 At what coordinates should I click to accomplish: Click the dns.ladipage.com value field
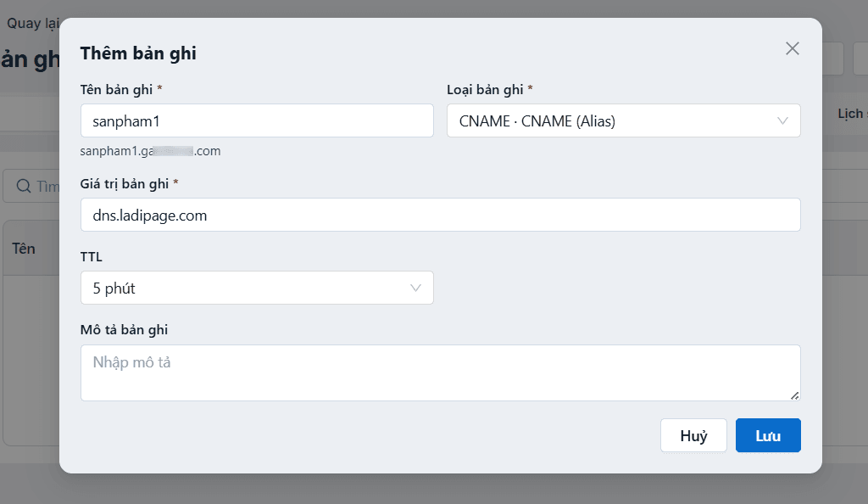440,215
